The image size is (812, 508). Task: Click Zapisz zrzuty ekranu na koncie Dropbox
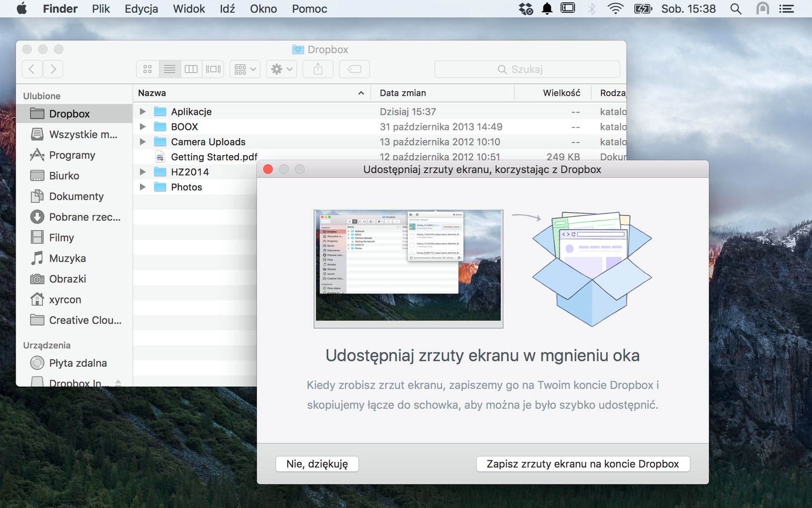(x=583, y=464)
